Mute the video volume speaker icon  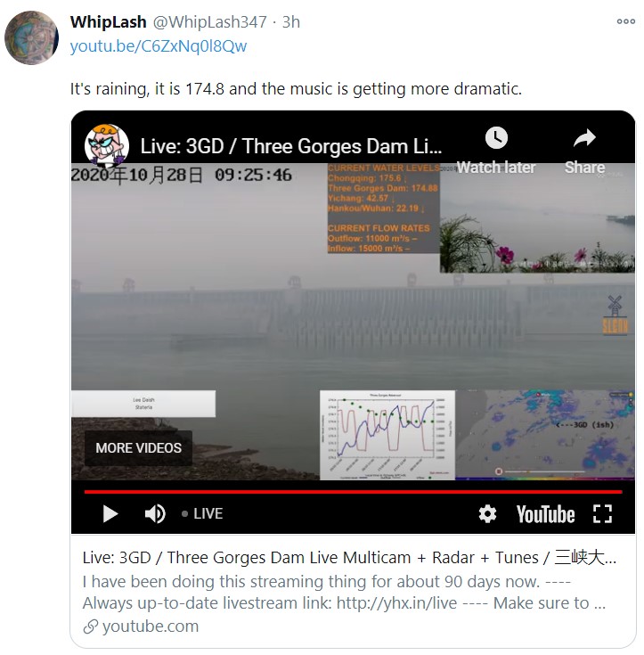(x=155, y=514)
